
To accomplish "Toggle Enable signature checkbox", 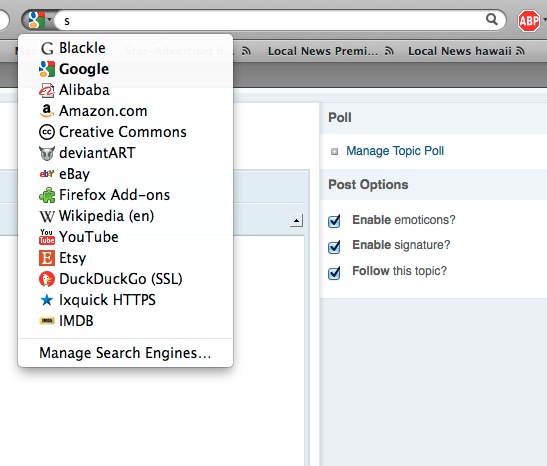I will coord(334,246).
